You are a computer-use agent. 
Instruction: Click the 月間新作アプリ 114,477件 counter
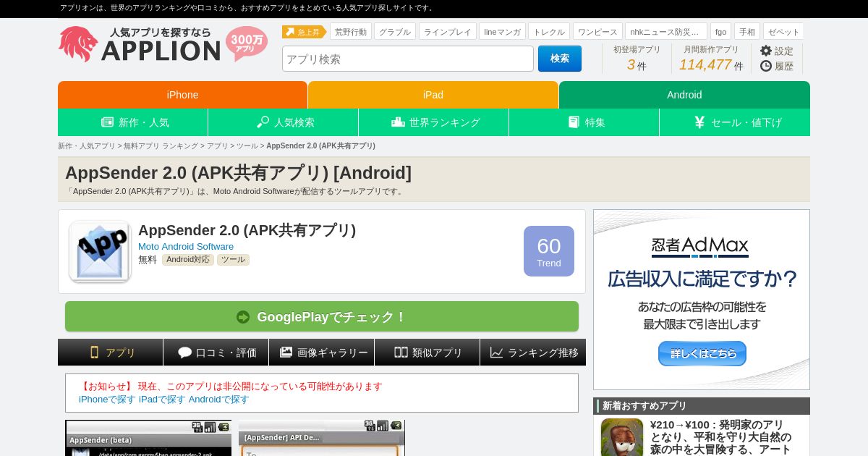711,58
